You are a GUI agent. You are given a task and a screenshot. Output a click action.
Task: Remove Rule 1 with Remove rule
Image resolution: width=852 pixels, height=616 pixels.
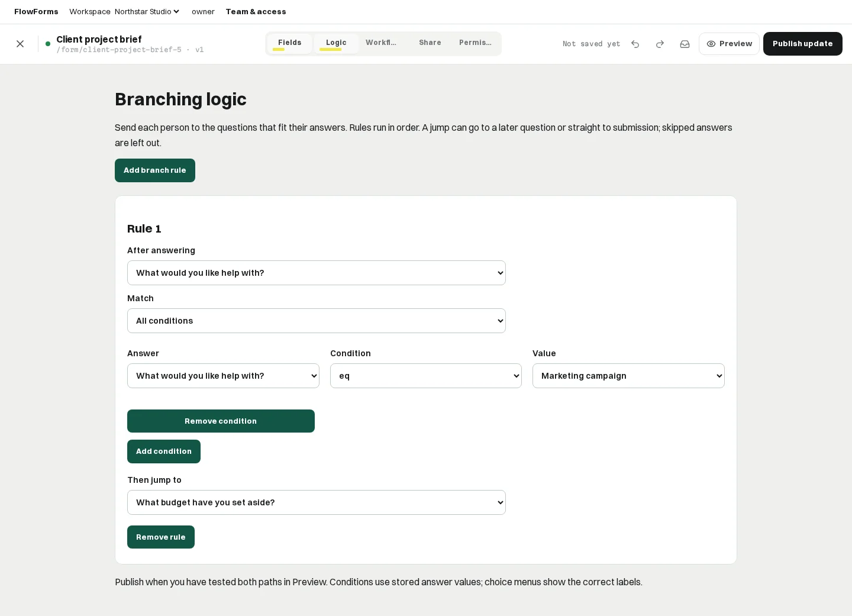(161, 537)
